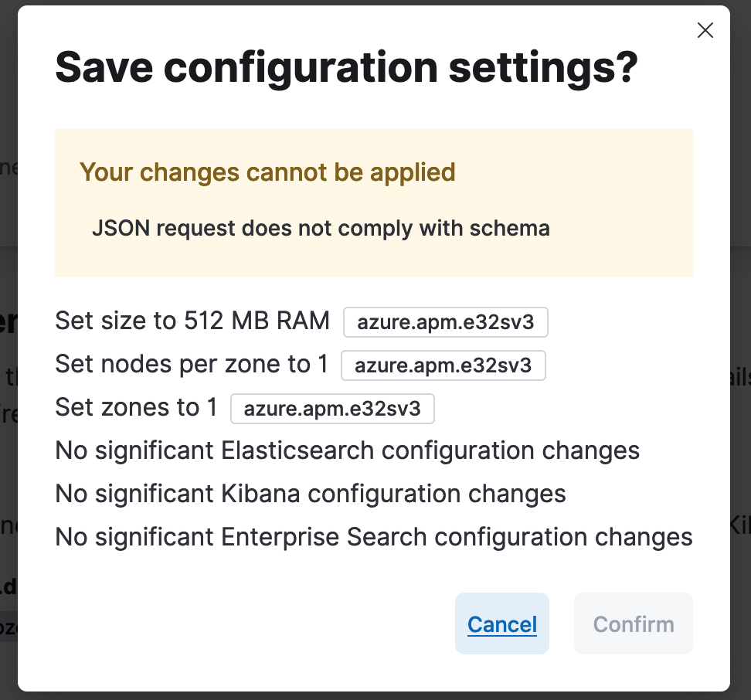
Task: Click the Enterprise Search configuration changes line
Action: [374, 537]
